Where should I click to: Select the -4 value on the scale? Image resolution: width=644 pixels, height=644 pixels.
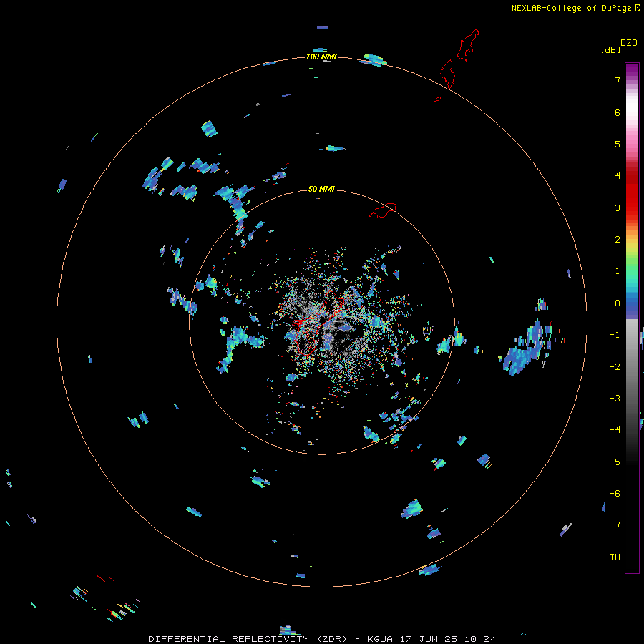tap(615, 430)
